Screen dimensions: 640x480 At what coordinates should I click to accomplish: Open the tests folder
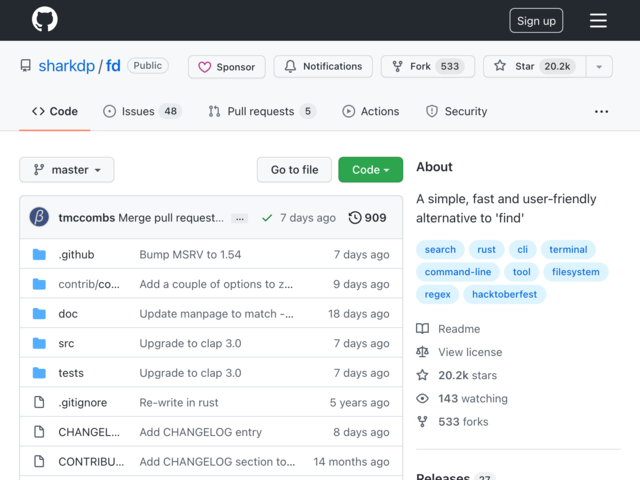(x=71, y=373)
